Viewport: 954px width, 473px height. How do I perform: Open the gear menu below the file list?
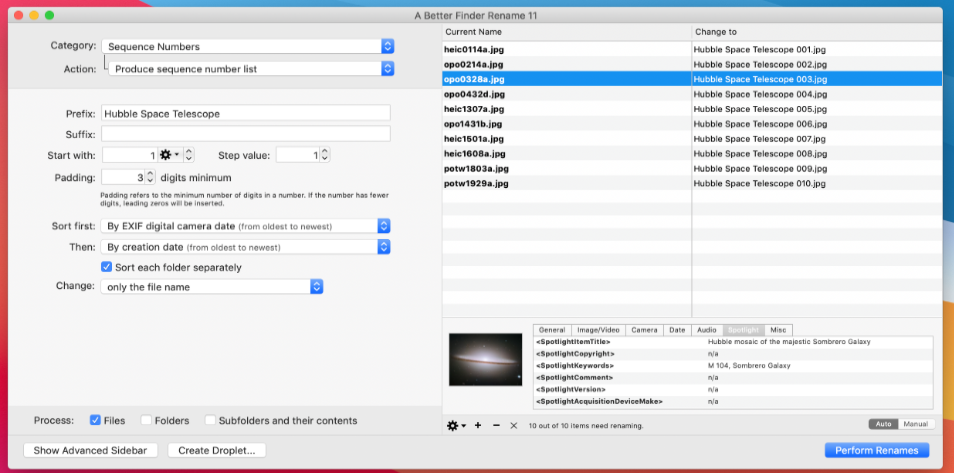click(456, 425)
